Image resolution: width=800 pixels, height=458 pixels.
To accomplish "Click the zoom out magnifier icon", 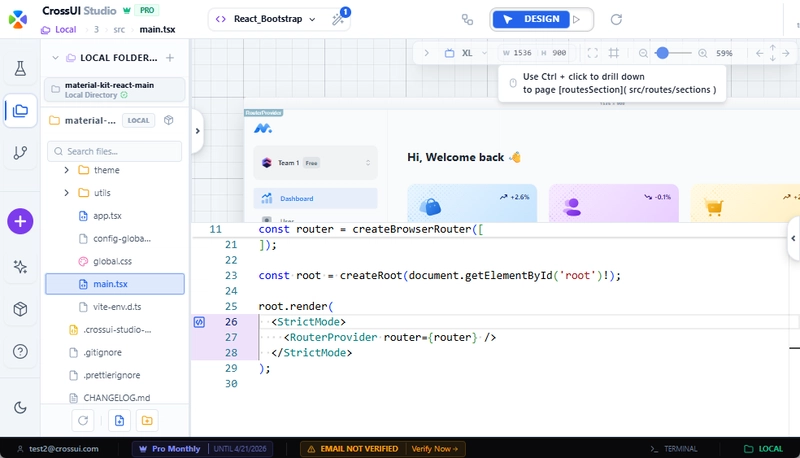I will [643, 53].
